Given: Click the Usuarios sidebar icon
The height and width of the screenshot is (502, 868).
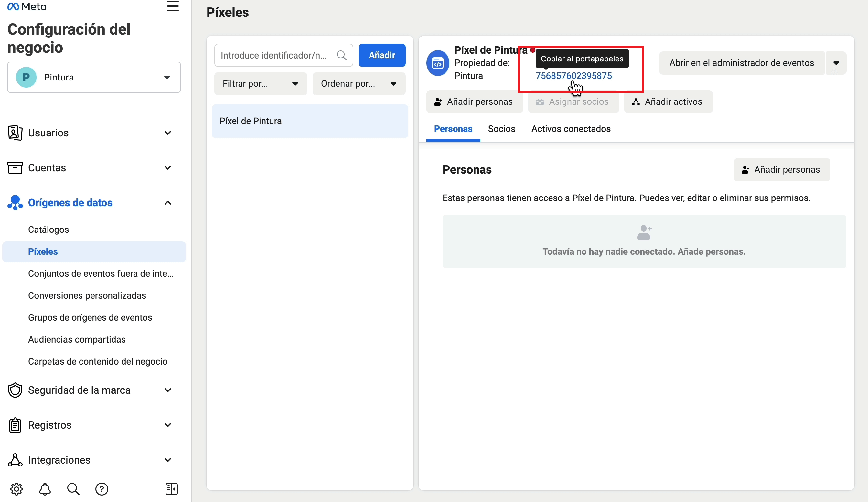Looking at the screenshot, I should [15, 133].
